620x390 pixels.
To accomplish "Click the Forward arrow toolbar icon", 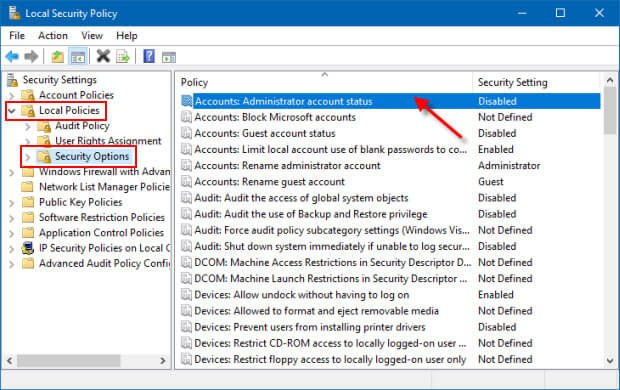I will tap(31, 57).
